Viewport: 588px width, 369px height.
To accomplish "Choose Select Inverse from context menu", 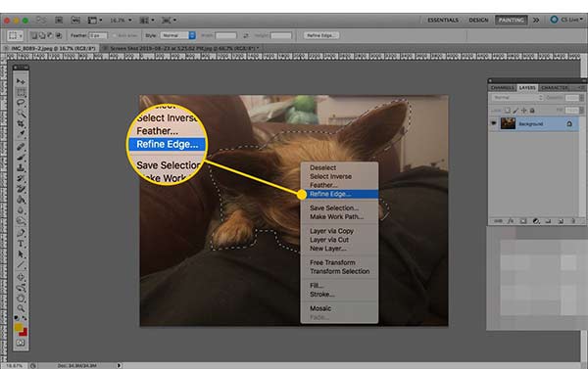I will click(331, 176).
